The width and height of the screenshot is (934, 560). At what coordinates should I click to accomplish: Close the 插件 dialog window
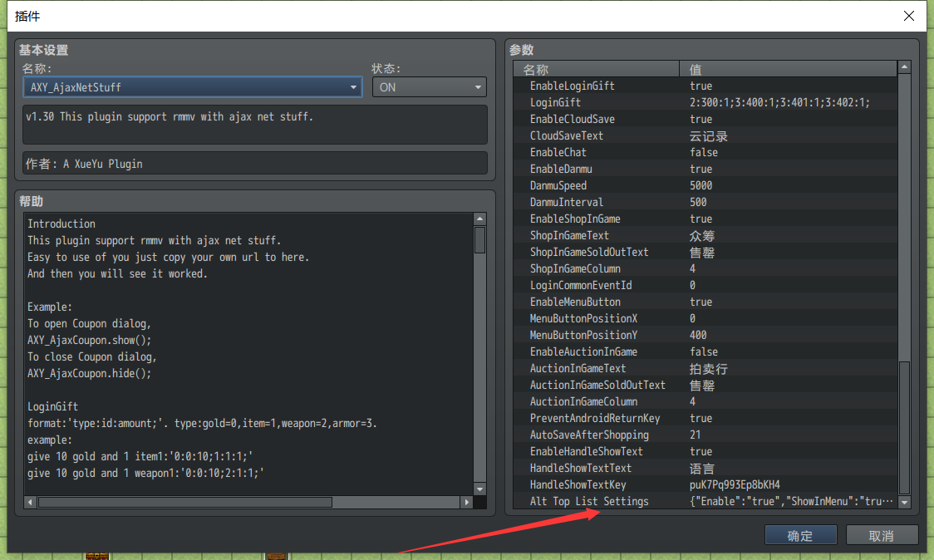[908, 16]
